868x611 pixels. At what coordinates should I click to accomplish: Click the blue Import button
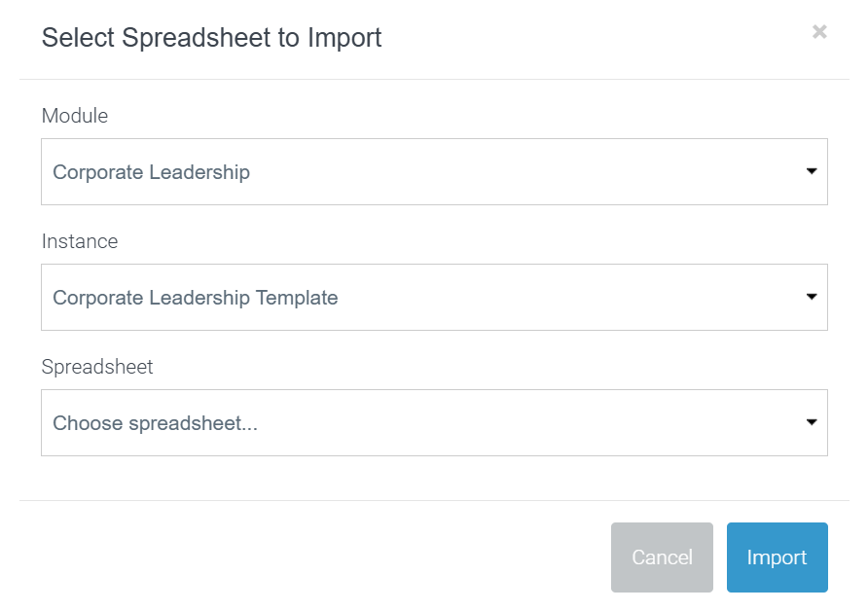tap(777, 557)
